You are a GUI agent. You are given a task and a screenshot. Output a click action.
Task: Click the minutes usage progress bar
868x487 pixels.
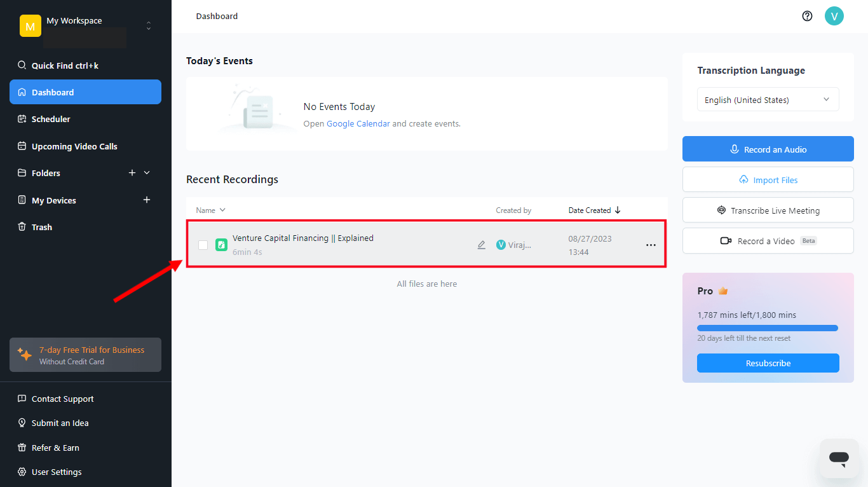[768, 327]
